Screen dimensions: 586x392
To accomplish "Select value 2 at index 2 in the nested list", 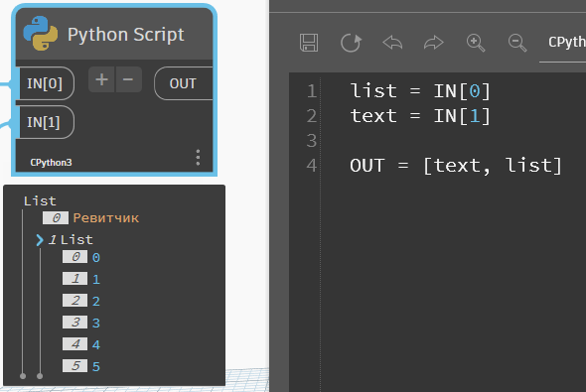I will coord(96,302).
